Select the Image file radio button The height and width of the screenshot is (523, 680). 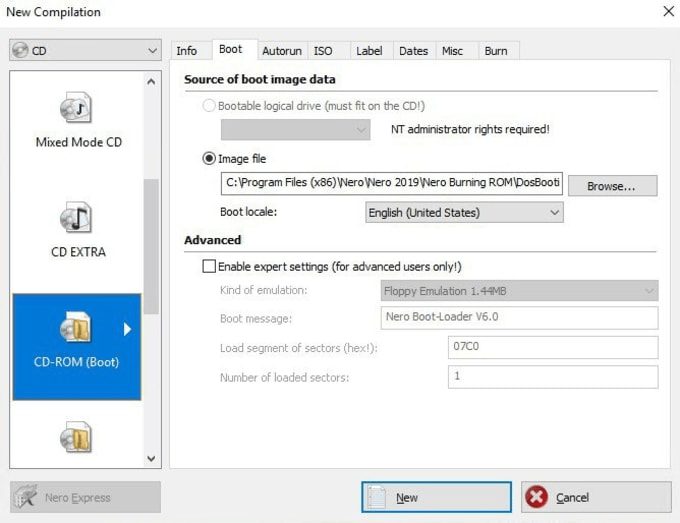coord(209,158)
